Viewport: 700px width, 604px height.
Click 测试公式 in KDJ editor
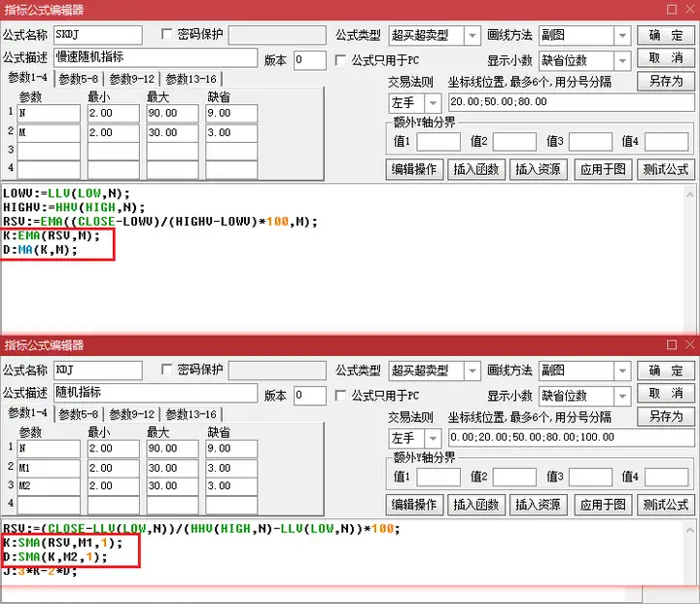[666, 505]
